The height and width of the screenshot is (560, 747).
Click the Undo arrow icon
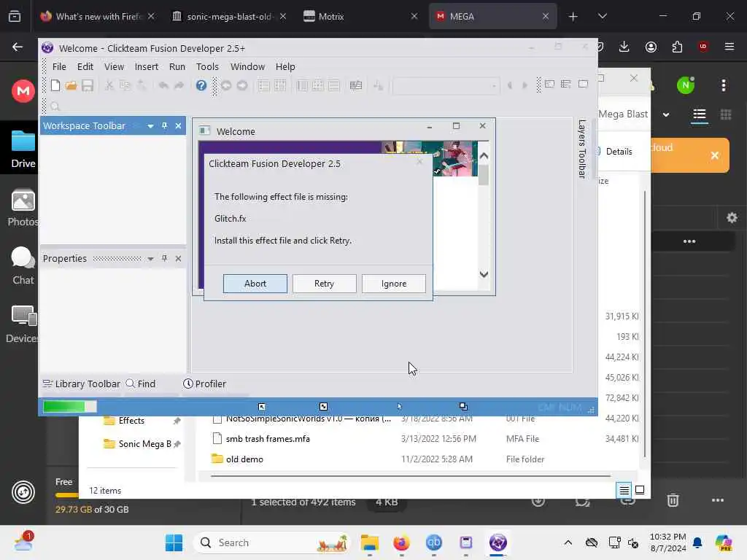point(163,85)
